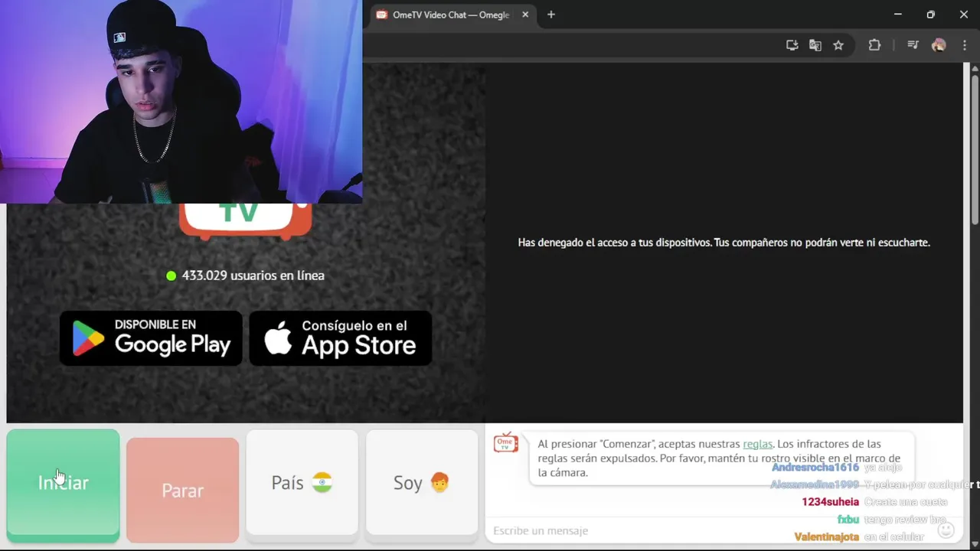Open the País country selector
Image resolution: width=980 pixels, height=551 pixels.
302,482
